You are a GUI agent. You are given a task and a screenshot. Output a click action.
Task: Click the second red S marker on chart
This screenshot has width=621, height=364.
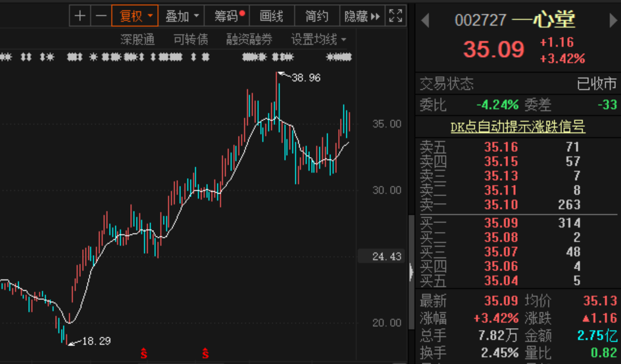205,353
